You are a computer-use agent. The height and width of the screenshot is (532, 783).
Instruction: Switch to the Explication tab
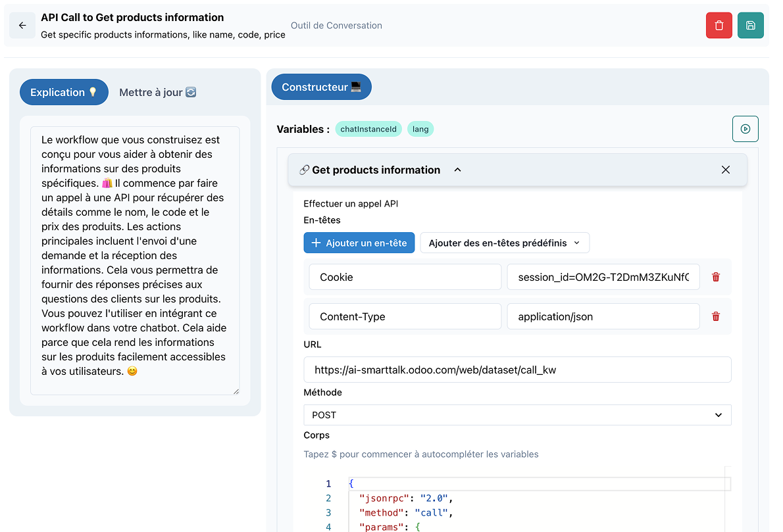coord(64,92)
